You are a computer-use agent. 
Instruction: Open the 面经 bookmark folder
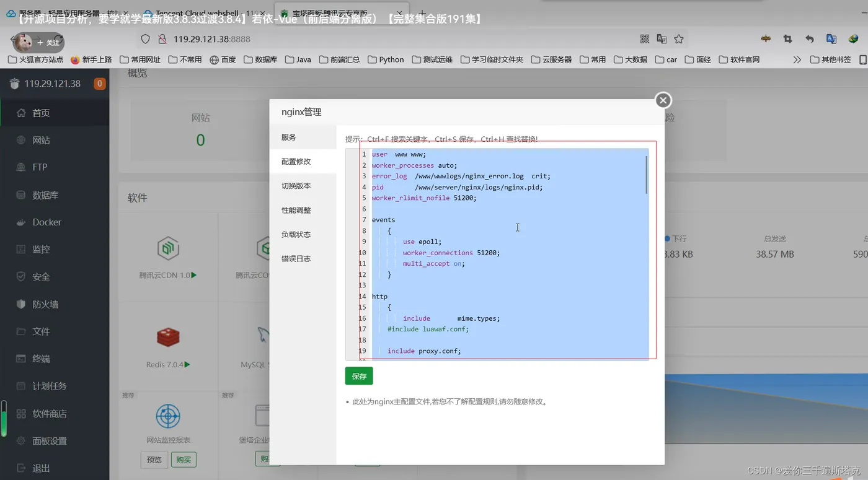click(x=697, y=59)
